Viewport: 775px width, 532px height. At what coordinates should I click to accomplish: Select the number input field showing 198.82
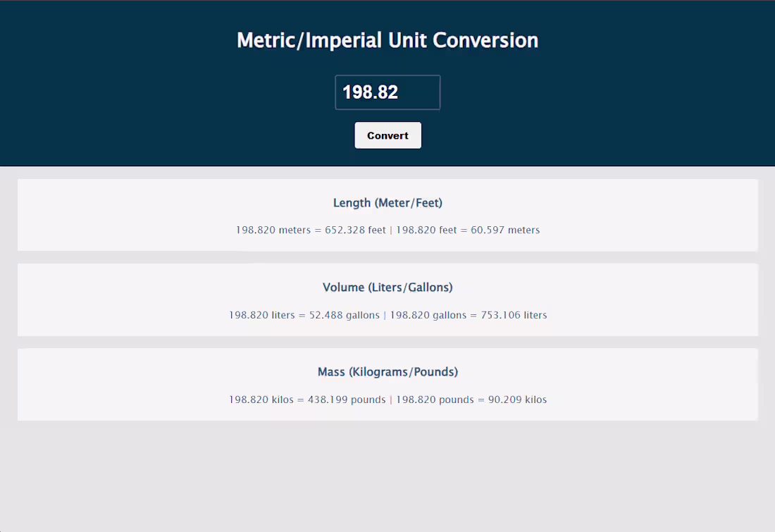pos(387,92)
